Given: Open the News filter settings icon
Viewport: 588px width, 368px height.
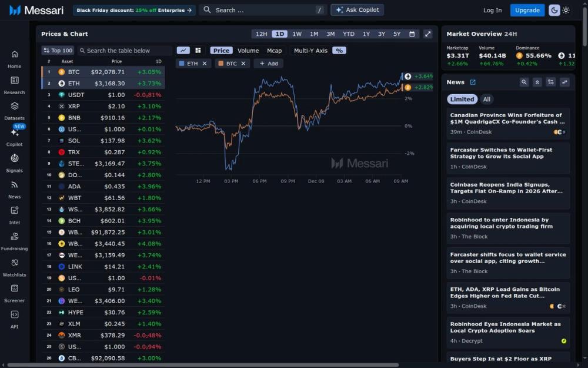Looking at the screenshot, I should click(550, 82).
